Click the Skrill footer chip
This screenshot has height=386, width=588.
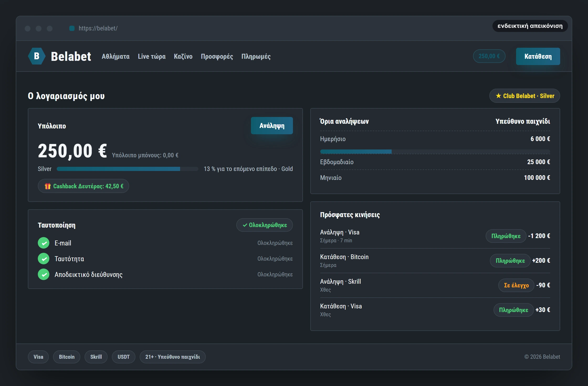[x=96, y=357]
